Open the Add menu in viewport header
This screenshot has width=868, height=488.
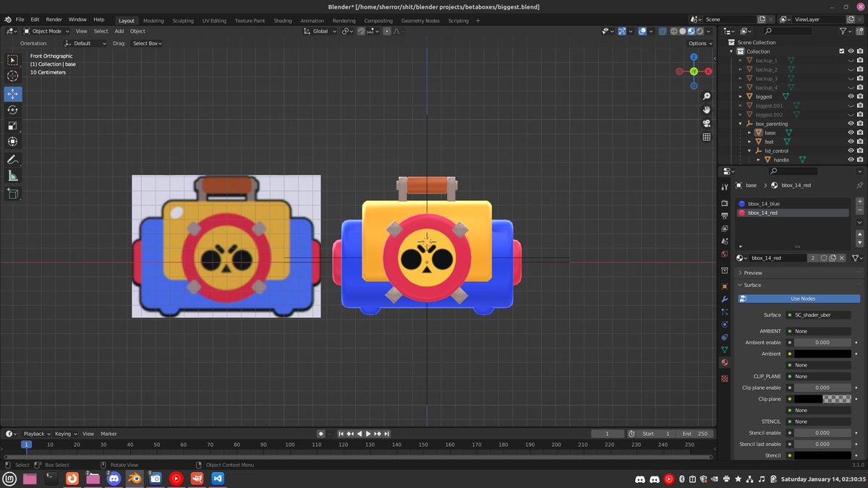(119, 31)
